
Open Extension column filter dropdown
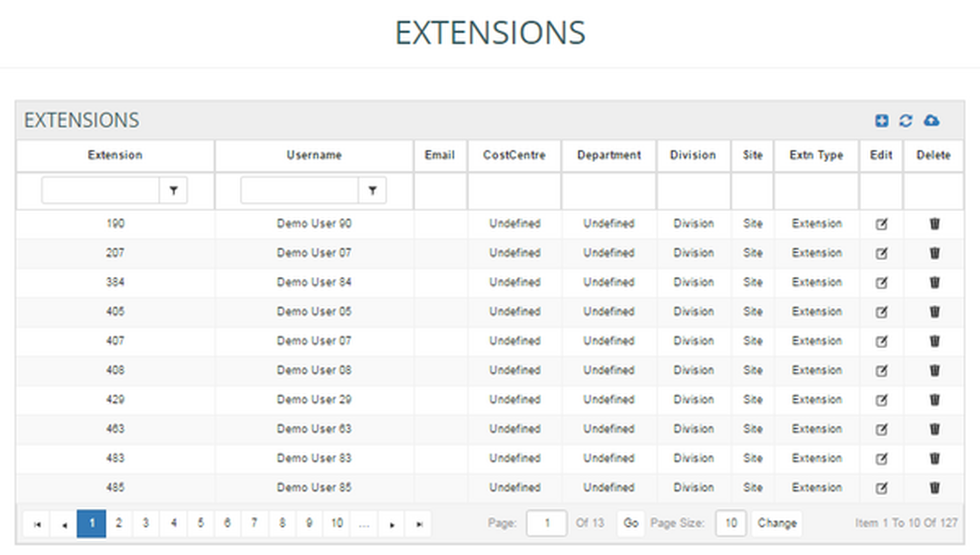173,191
